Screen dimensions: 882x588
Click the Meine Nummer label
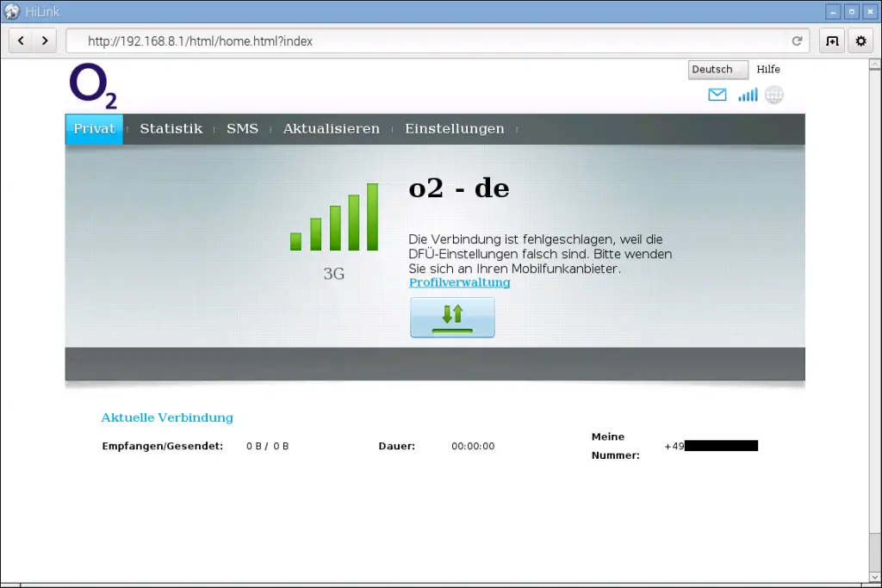(x=615, y=446)
